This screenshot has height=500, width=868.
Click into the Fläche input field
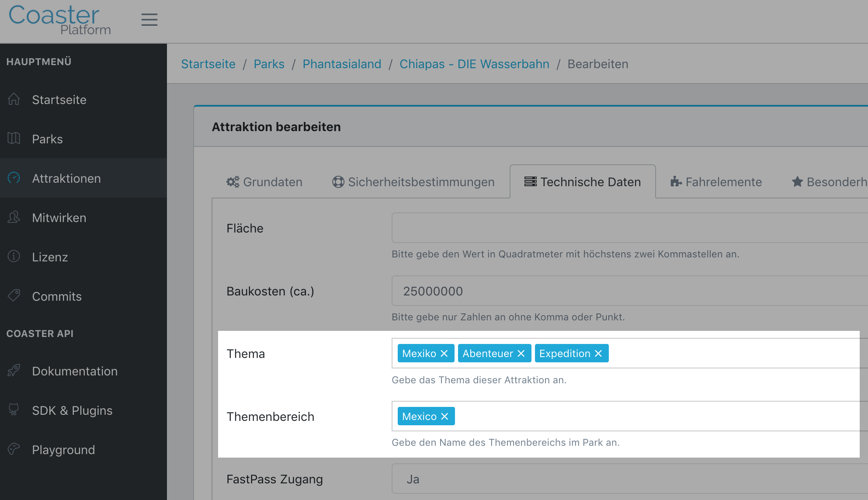coord(630,228)
